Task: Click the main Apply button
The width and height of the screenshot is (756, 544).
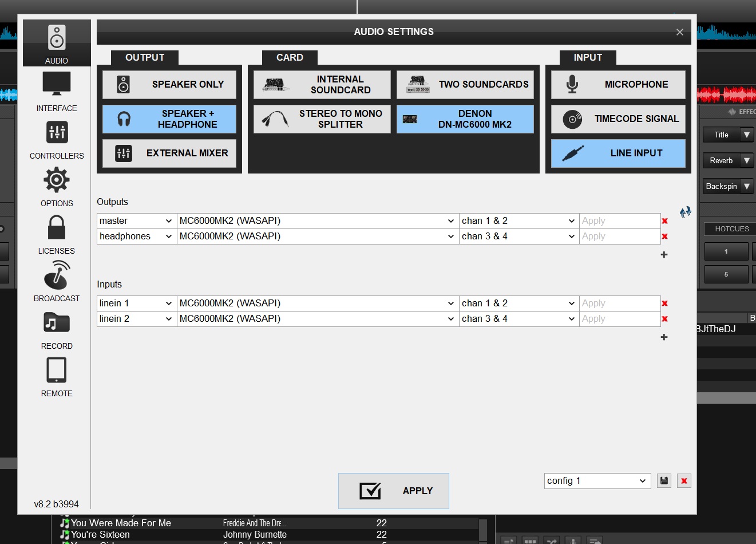Action: pyautogui.click(x=394, y=491)
